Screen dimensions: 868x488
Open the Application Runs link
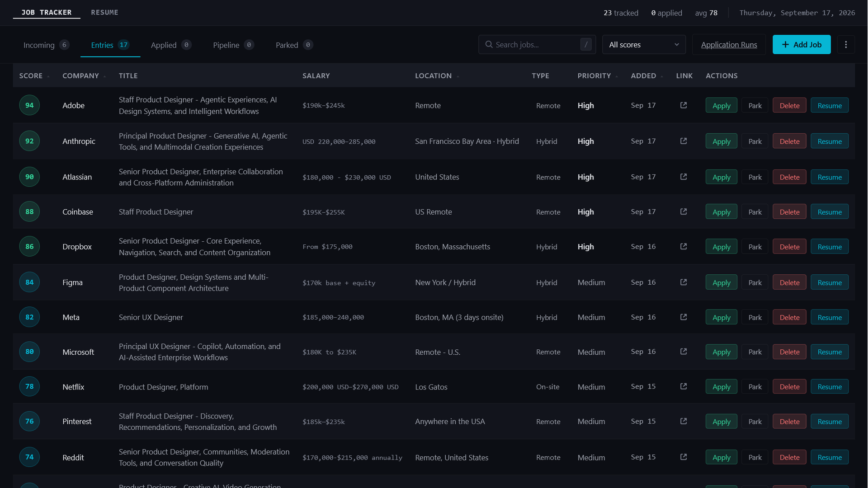729,44
